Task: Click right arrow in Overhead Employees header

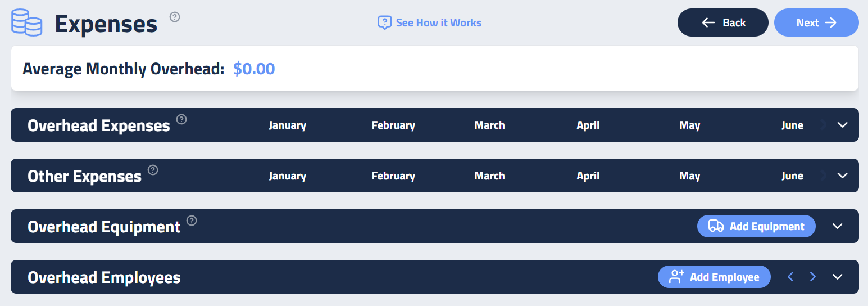Action: [x=812, y=277]
